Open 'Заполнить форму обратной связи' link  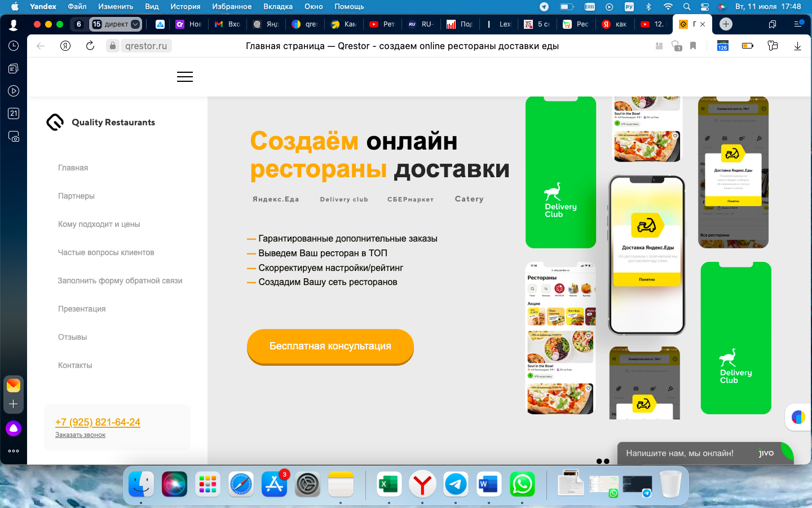click(x=120, y=281)
